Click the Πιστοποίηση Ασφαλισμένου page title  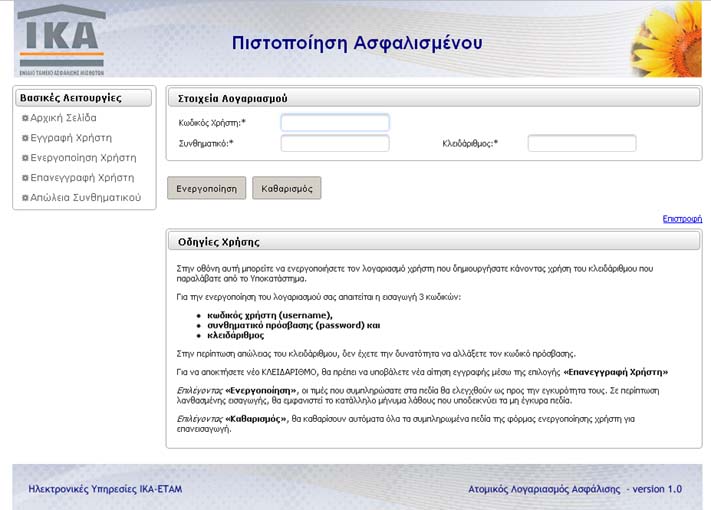(357, 43)
